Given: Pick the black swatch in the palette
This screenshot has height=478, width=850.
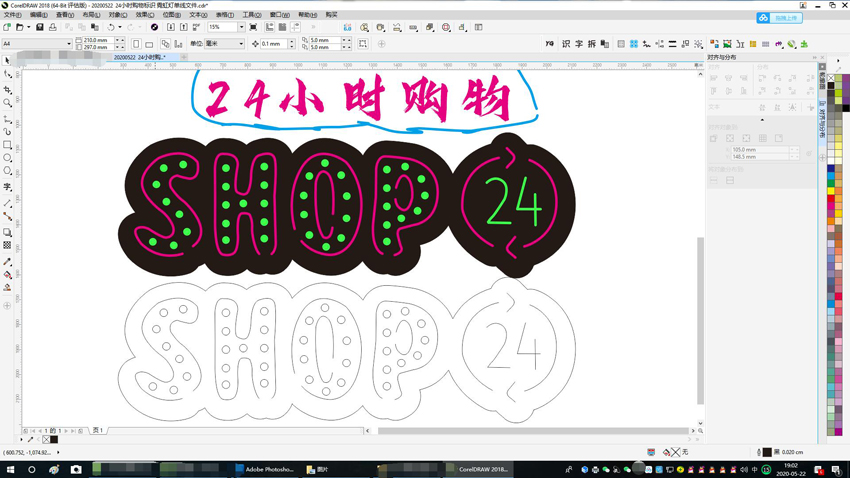Looking at the screenshot, I should coord(831,86).
